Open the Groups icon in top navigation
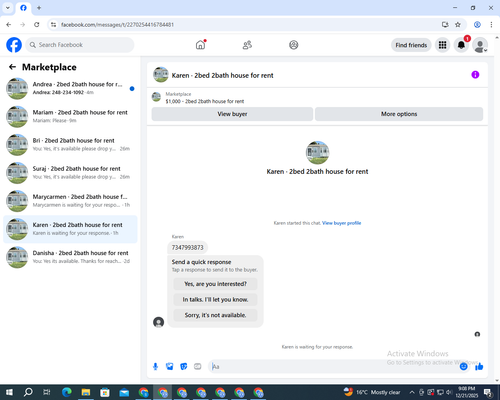This screenshot has height=400, width=500. (294, 45)
